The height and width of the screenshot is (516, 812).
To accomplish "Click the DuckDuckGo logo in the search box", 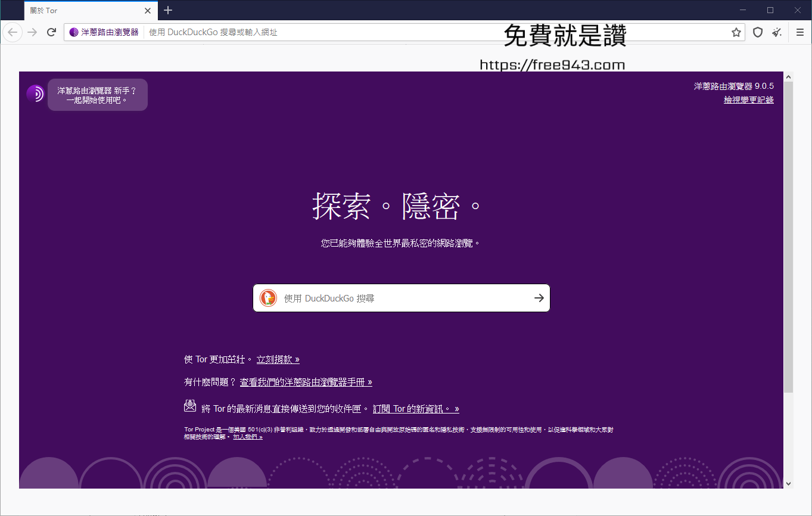I will tap(267, 298).
